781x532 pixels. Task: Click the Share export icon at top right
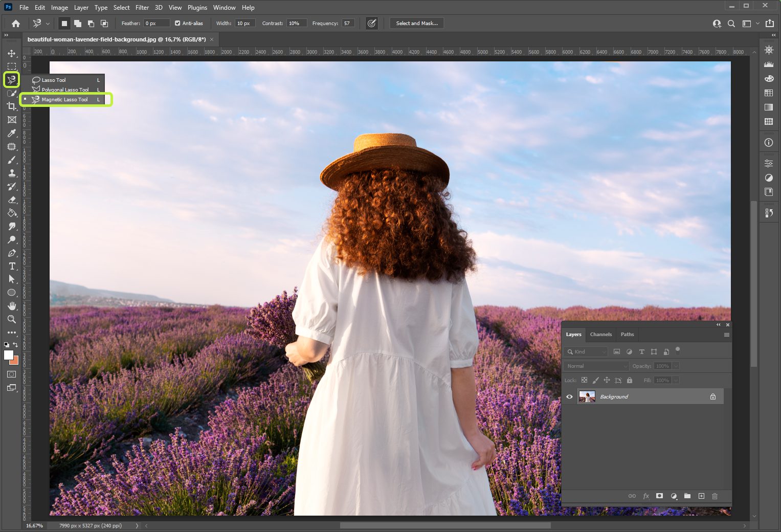click(x=770, y=24)
